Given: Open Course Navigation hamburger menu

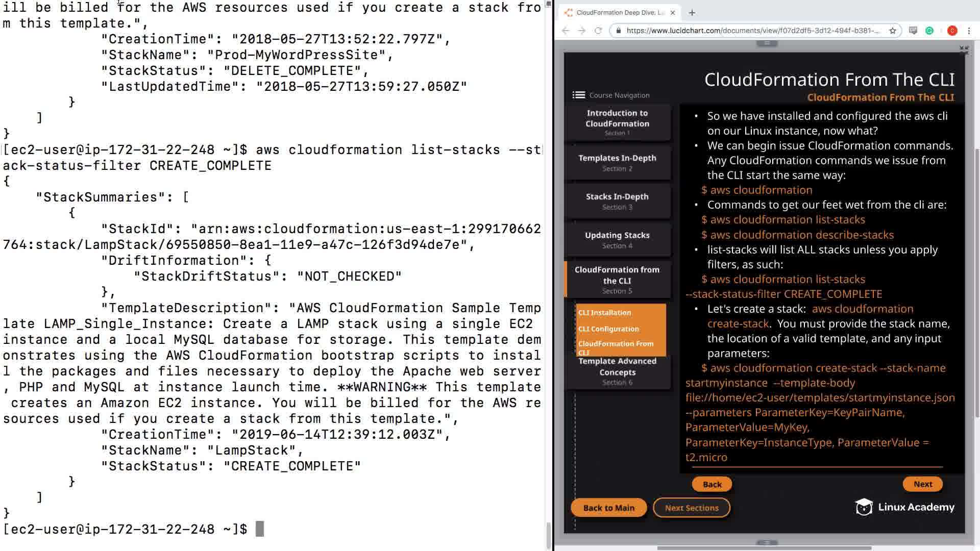Looking at the screenshot, I should pos(578,95).
